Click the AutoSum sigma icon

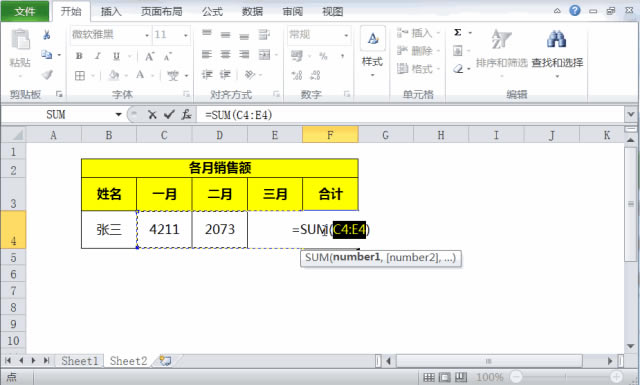coord(458,32)
